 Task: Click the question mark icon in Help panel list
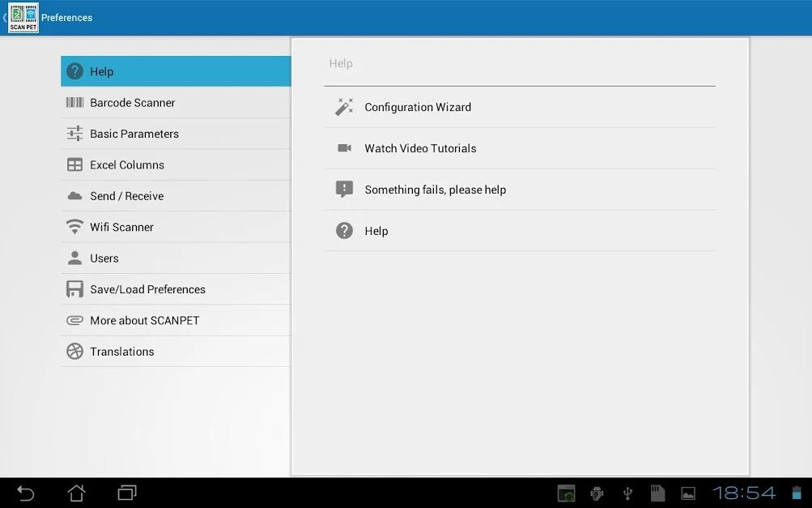click(344, 231)
